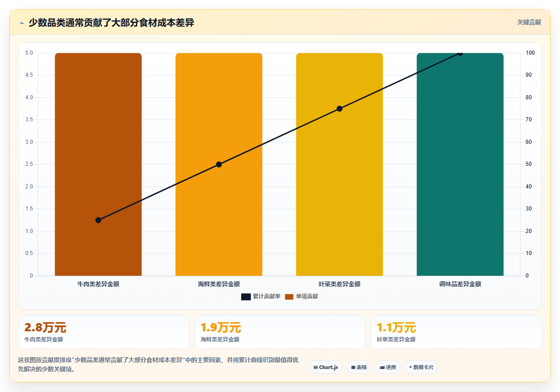Click the cumulative line point at 75
Screen dimensions: 560x392
[339, 108]
